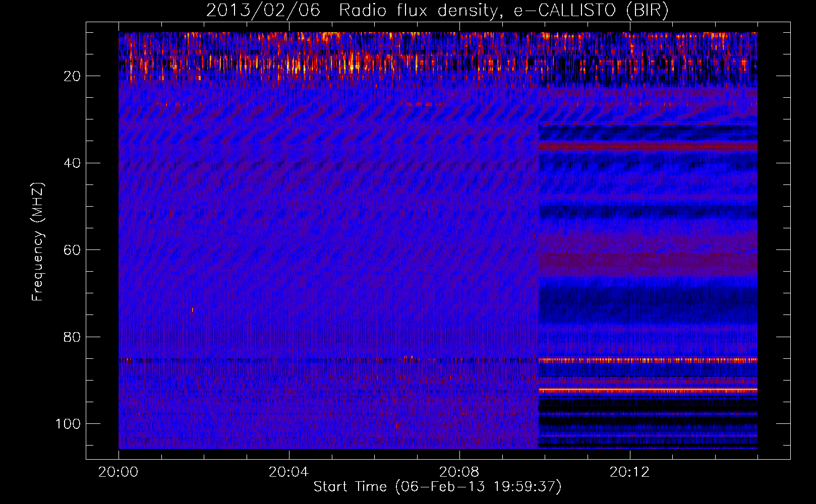Click the "20" frequency tick label

(x=72, y=76)
